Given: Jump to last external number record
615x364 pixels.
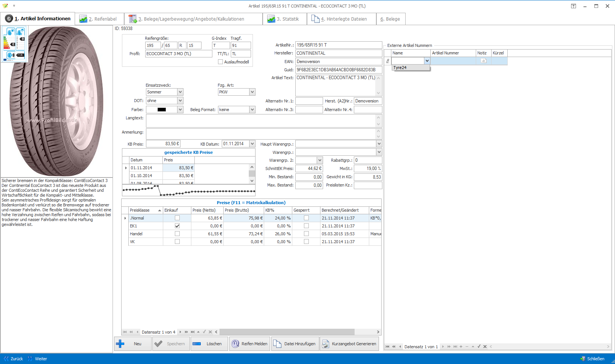Looking at the screenshot, I should 455,347.
